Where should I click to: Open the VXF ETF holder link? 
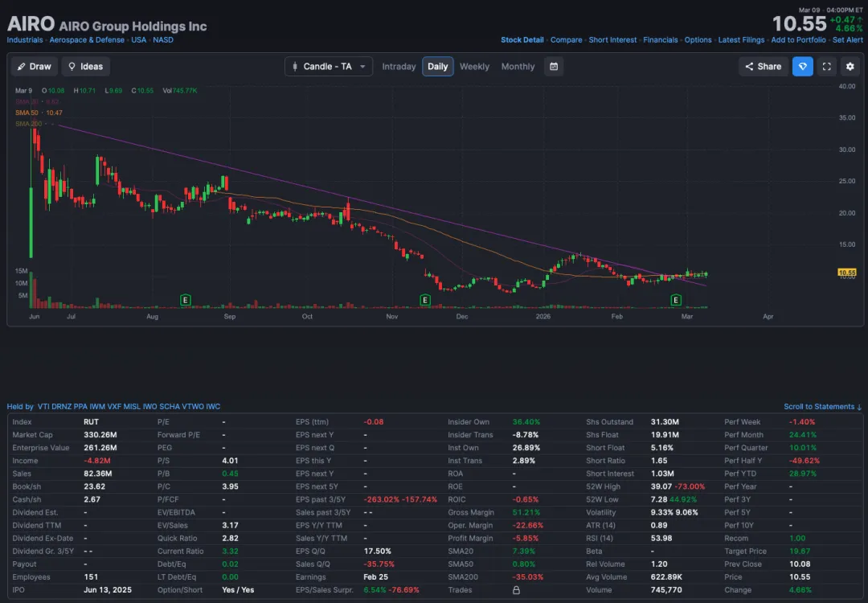click(x=114, y=407)
